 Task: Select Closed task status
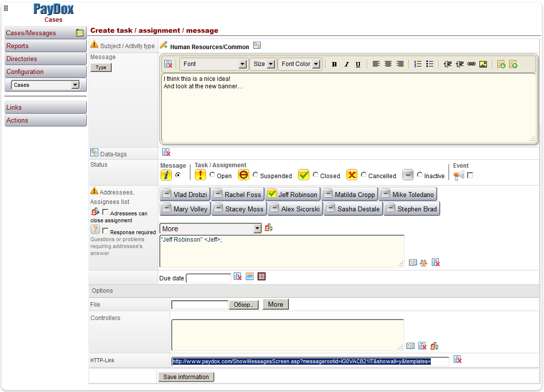(315, 175)
